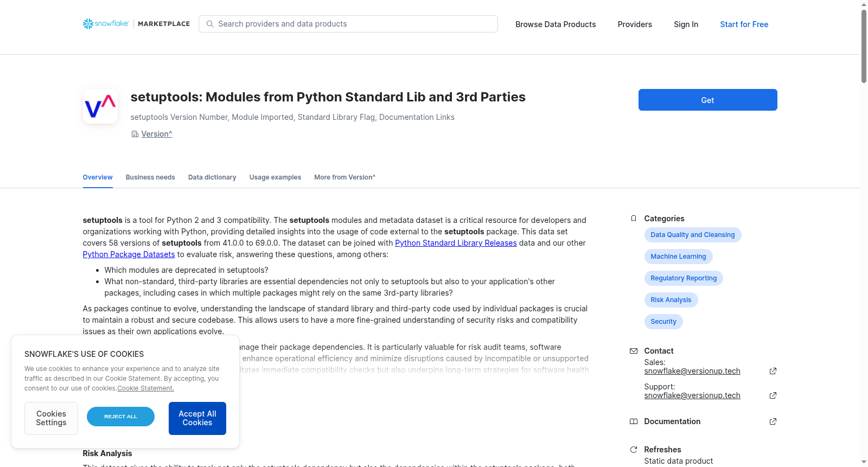Click the Contact envelope icon
The width and height of the screenshot is (868, 467).
tap(633, 351)
